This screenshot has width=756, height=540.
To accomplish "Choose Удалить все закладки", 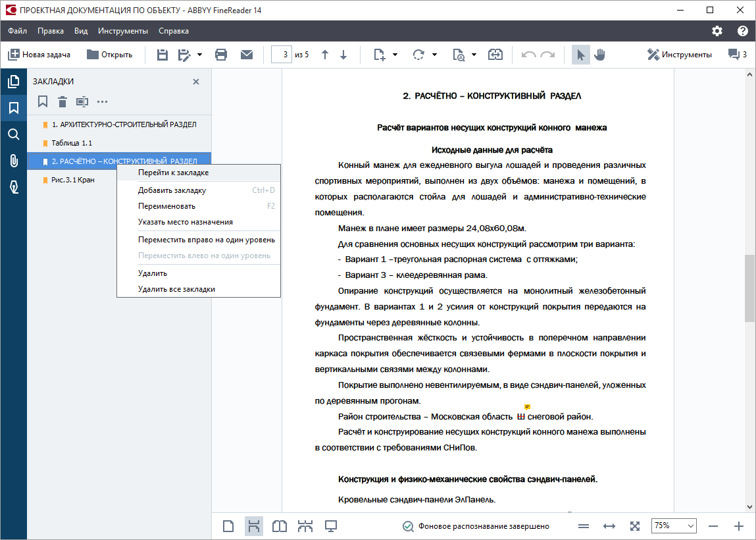I will 199,289.
